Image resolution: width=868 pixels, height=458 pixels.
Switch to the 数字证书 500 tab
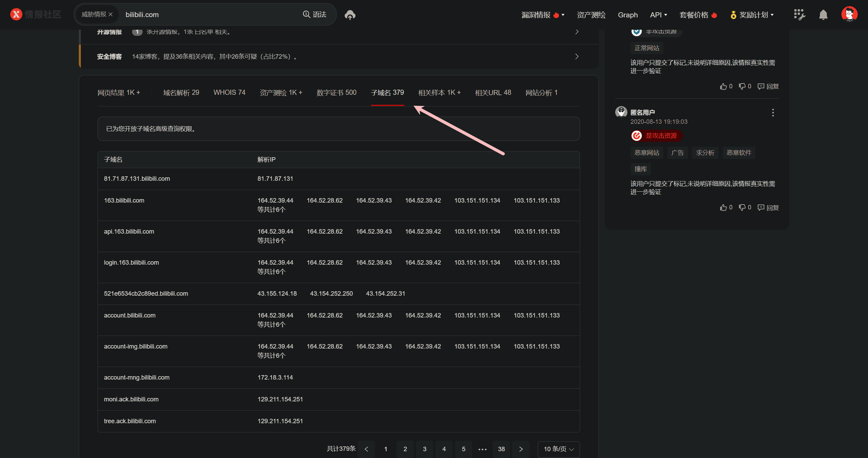(x=336, y=92)
